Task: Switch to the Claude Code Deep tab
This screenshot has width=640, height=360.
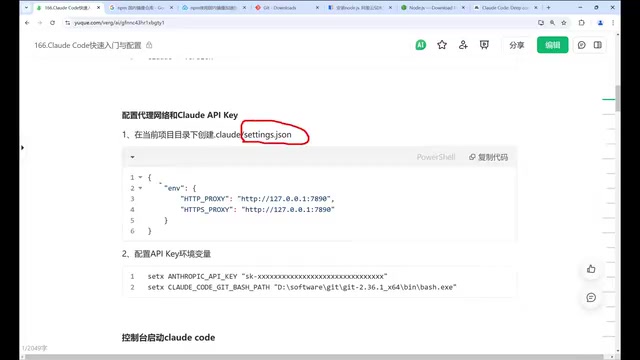Action: pos(505,8)
